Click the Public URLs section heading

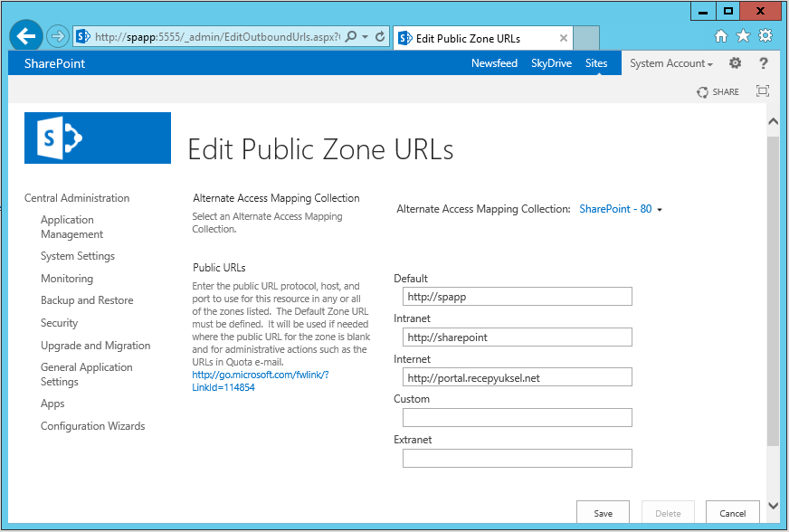219,267
